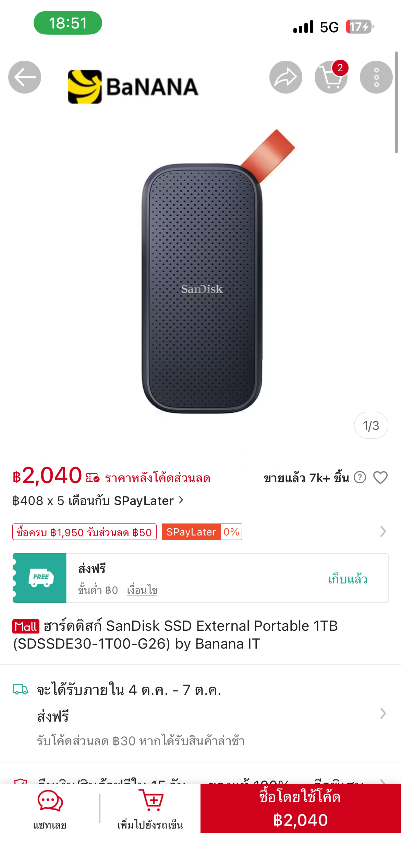Open the three-dot more options menu
This screenshot has width=401, height=868.
376,77
